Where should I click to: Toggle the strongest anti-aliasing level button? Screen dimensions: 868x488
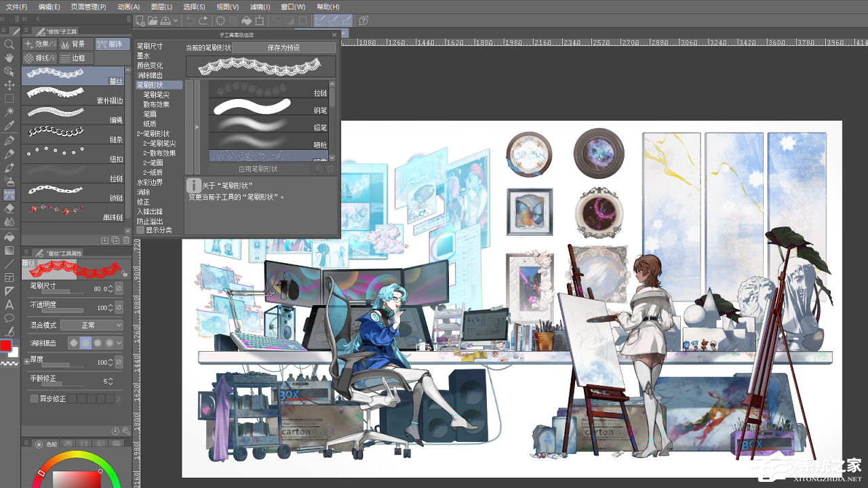coord(110,343)
